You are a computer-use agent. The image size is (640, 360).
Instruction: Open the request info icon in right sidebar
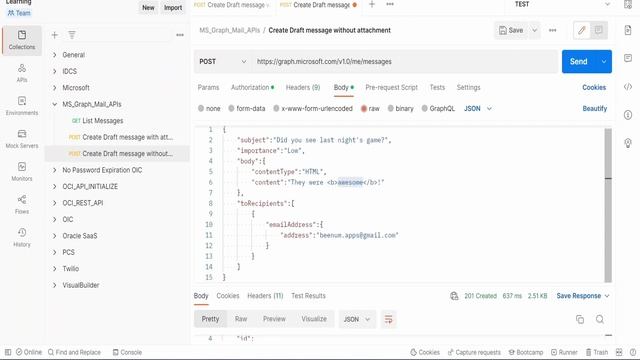pyautogui.click(x=628, y=115)
